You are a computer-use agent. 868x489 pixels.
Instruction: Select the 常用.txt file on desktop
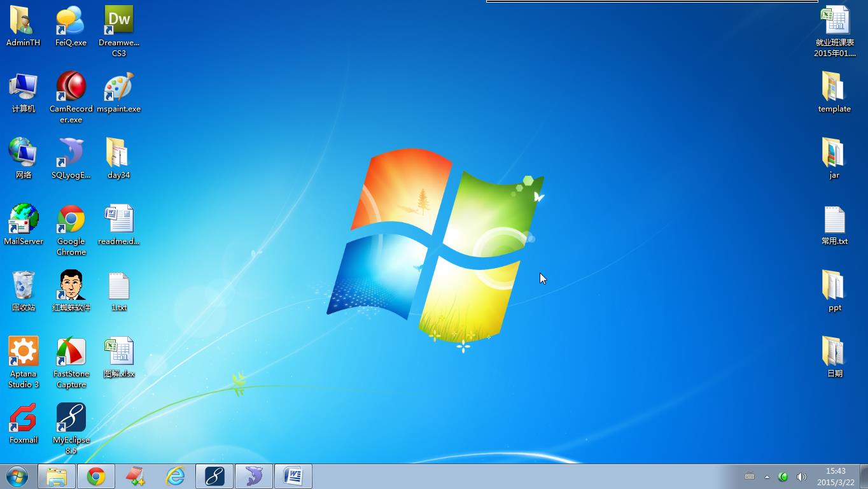[x=834, y=220]
